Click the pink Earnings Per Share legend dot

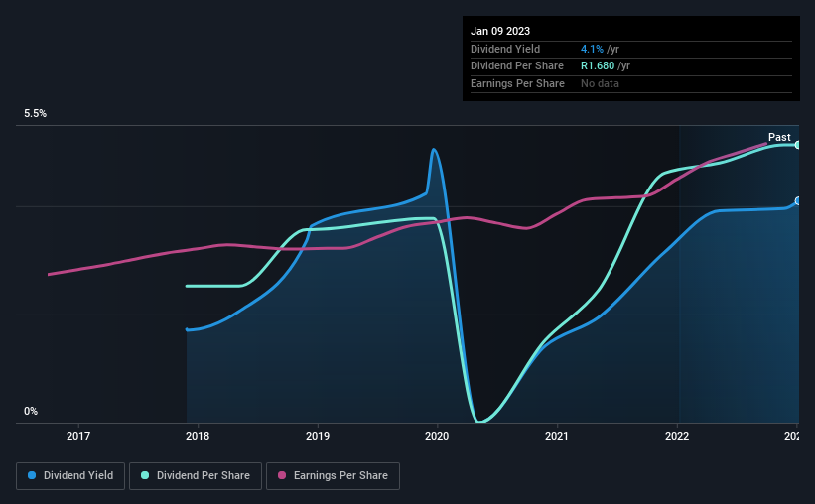coord(282,475)
